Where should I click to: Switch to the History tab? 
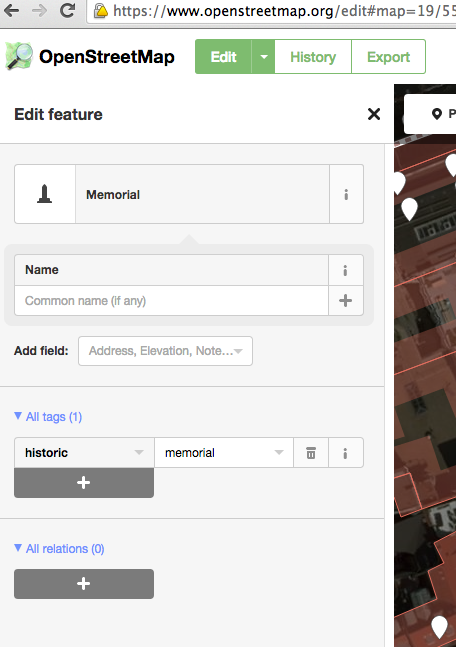tap(313, 57)
